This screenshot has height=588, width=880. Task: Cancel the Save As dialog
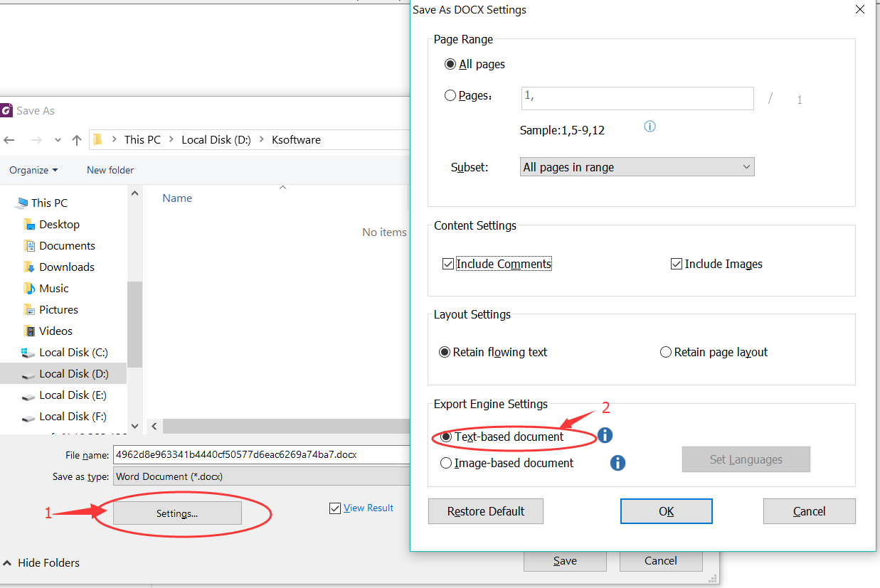click(661, 561)
